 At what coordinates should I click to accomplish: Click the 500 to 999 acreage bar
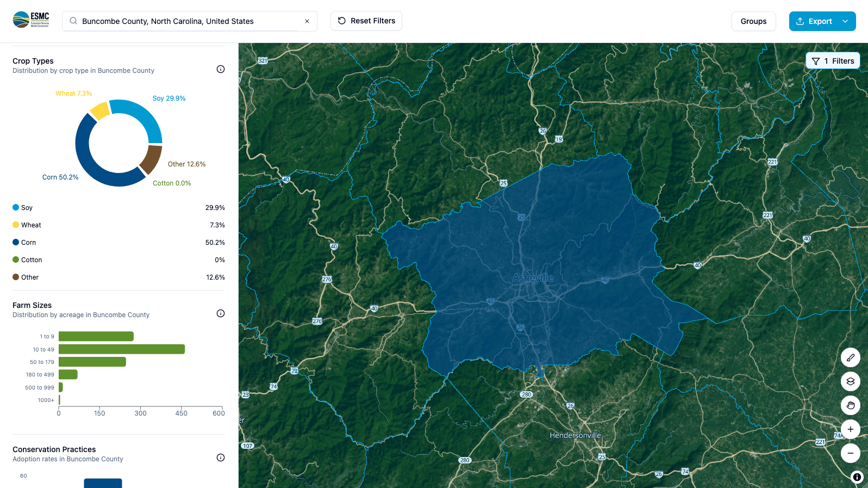tap(61, 387)
